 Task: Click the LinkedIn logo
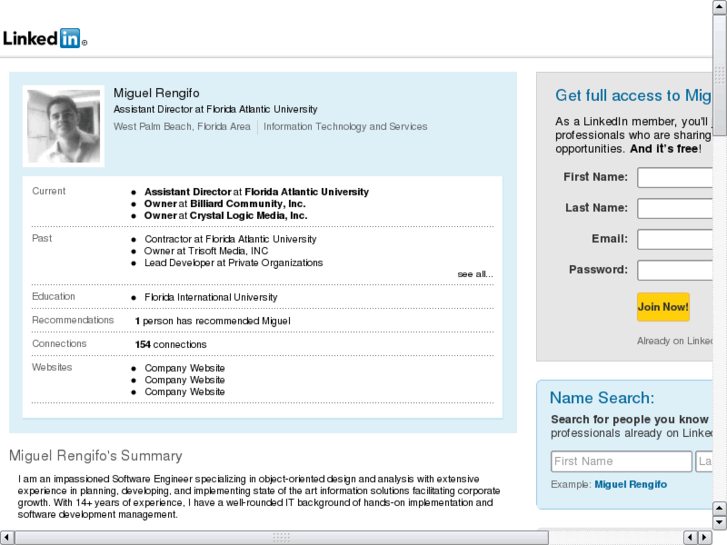tap(45, 38)
